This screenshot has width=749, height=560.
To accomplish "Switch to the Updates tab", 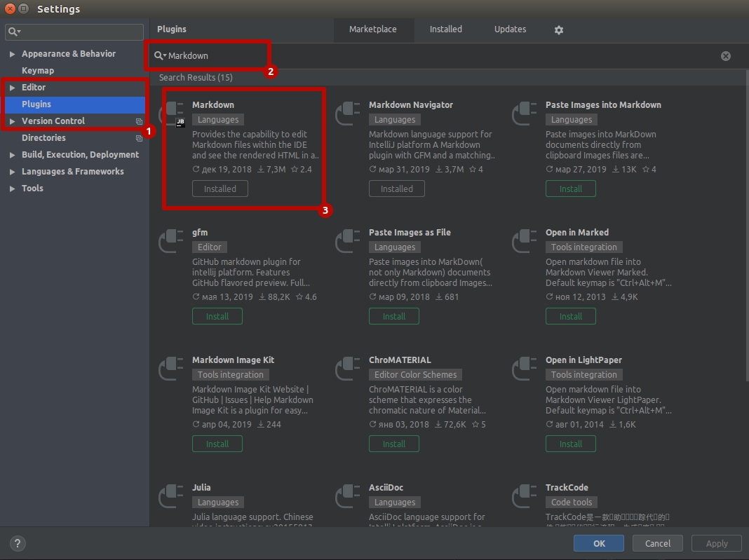I will 510,29.
